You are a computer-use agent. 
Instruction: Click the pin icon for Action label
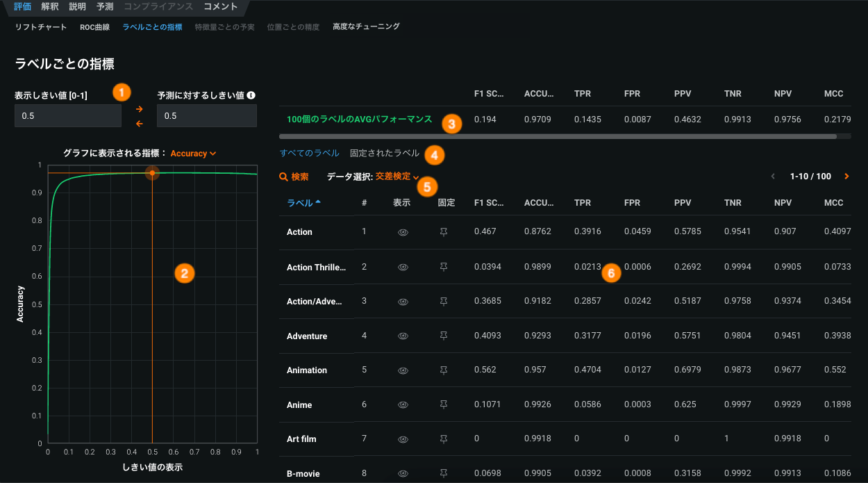(x=444, y=232)
